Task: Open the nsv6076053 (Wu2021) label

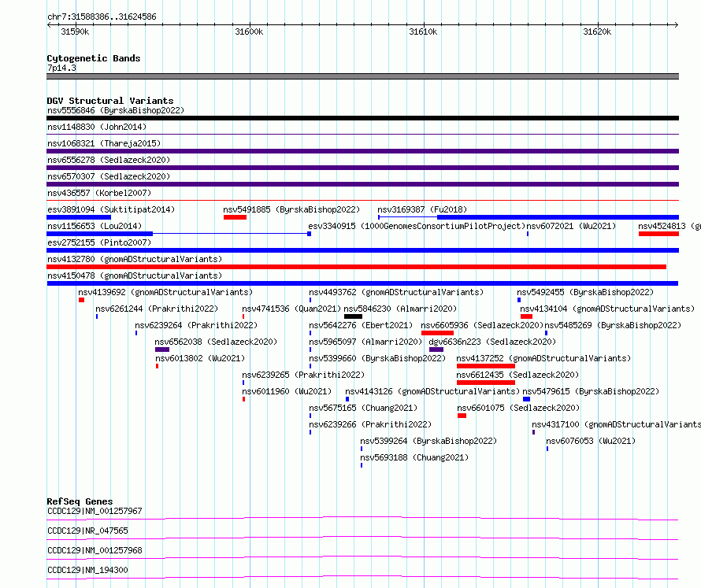Action: [591, 441]
